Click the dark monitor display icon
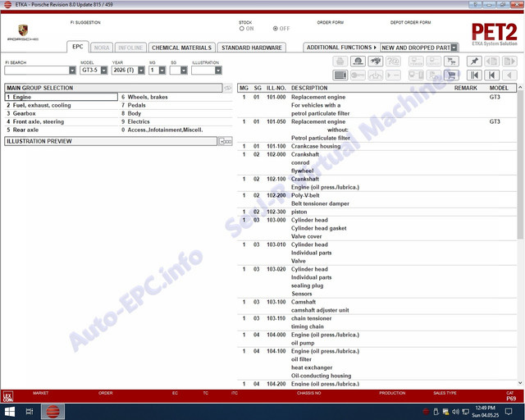525x420 pixels. pos(340,75)
